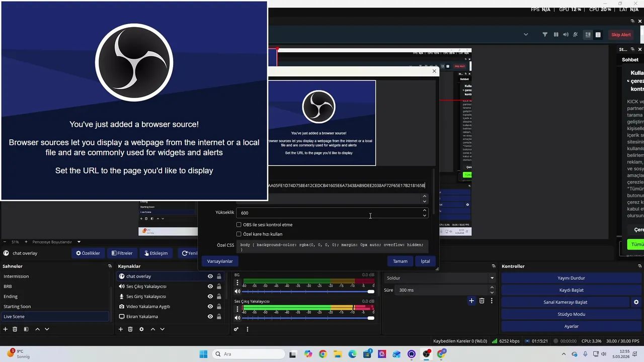Mute the BG audio channel speaker icon
The height and width of the screenshot is (362, 644).
[x=237, y=291]
